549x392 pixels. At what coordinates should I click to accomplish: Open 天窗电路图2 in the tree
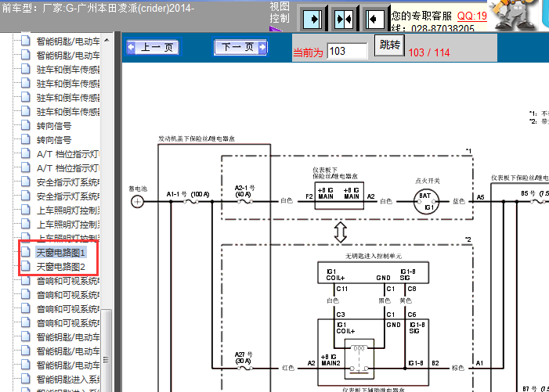point(61,267)
